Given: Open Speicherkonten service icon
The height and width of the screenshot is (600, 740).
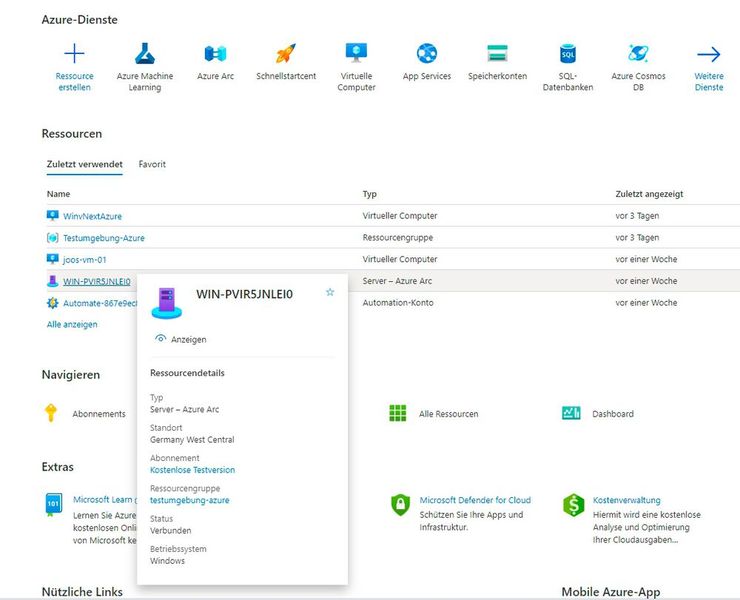Looking at the screenshot, I should pyautogui.click(x=497, y=53).
